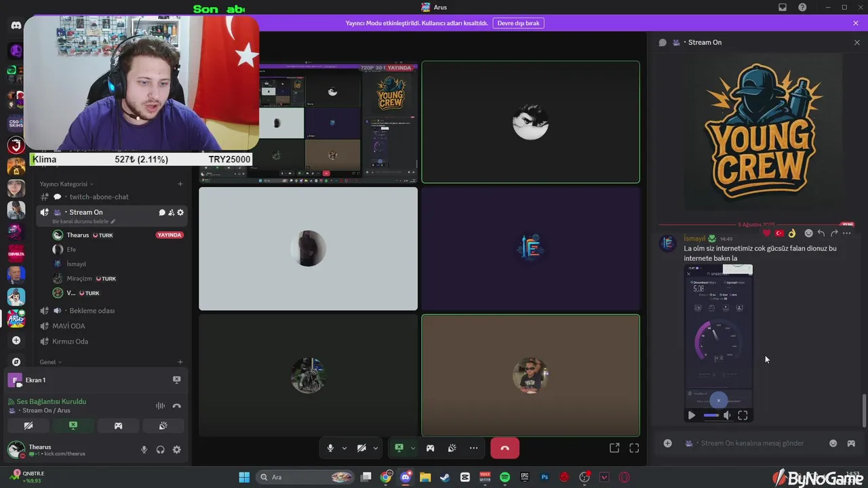868x488 pixels.
Task: Open screen share options dropdown arrow
Action: 412,448
